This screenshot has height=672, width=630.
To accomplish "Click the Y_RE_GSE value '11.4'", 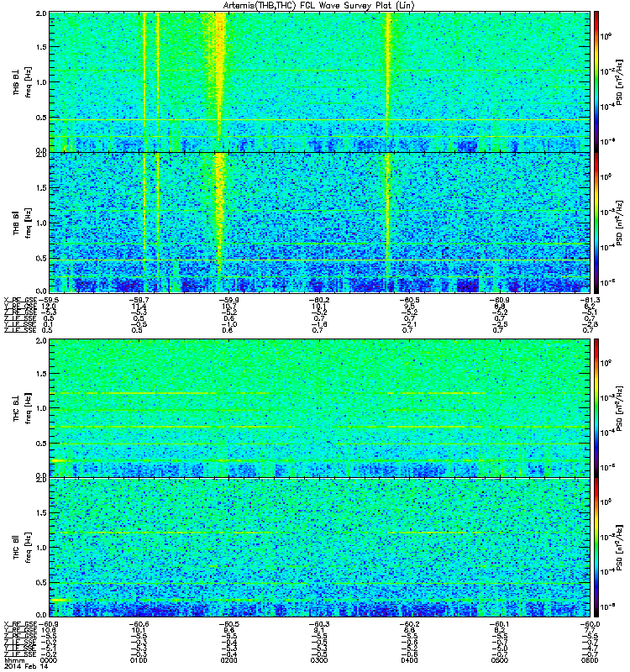I will [139, 306].
